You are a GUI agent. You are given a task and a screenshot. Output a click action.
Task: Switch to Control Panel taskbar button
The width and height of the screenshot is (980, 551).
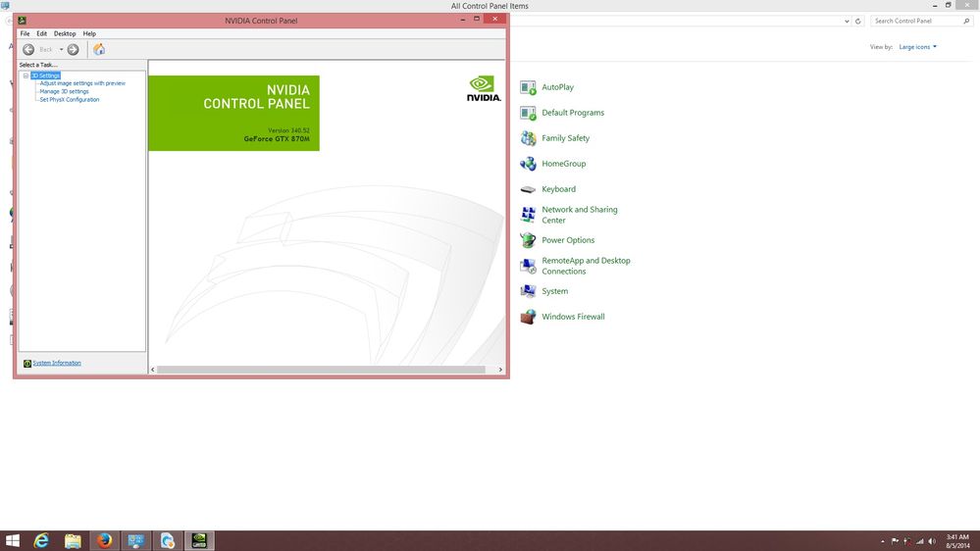click(135, 540)
